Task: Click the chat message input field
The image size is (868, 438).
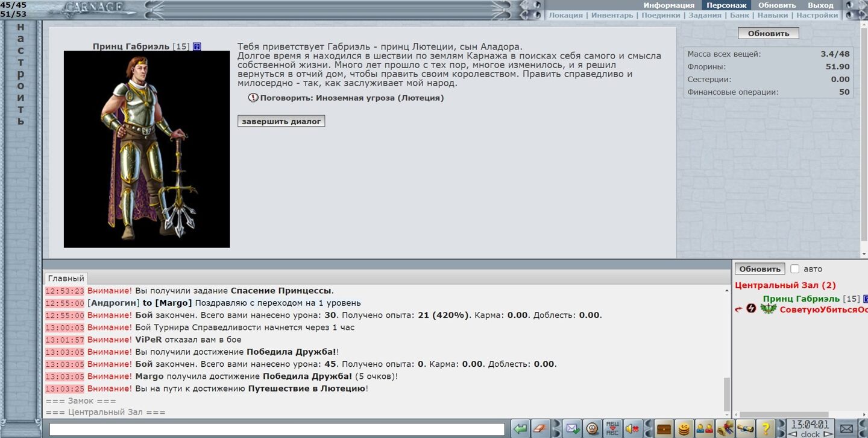Action: (x=277, y=430)
